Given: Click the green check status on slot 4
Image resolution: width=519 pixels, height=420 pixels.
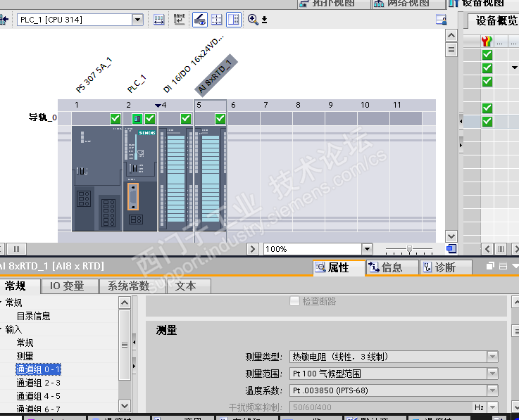Looking at the screenshot, I should coord(186,119).
